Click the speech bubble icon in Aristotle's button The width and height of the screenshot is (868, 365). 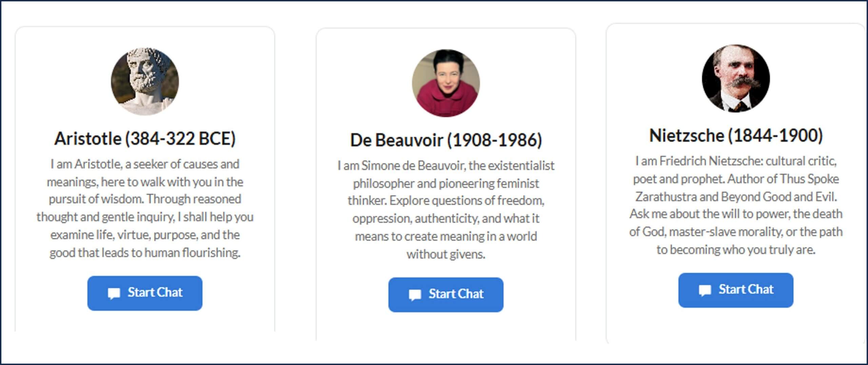pyautogui.click(x=114, y=293)
